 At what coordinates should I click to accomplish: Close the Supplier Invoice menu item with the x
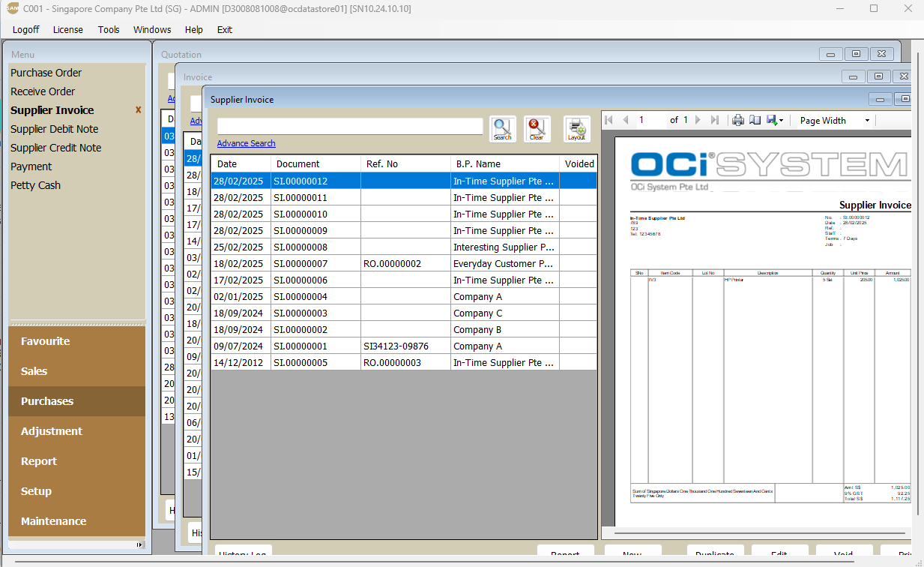click(138, 110)
